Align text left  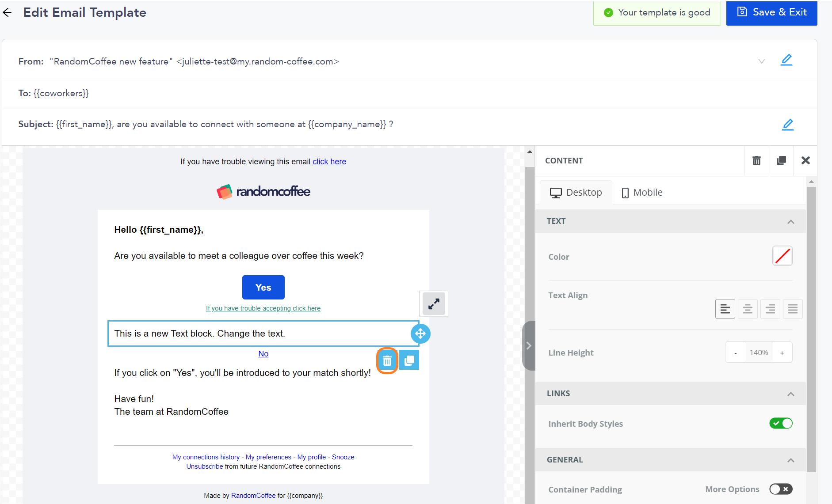coord(725,309)
